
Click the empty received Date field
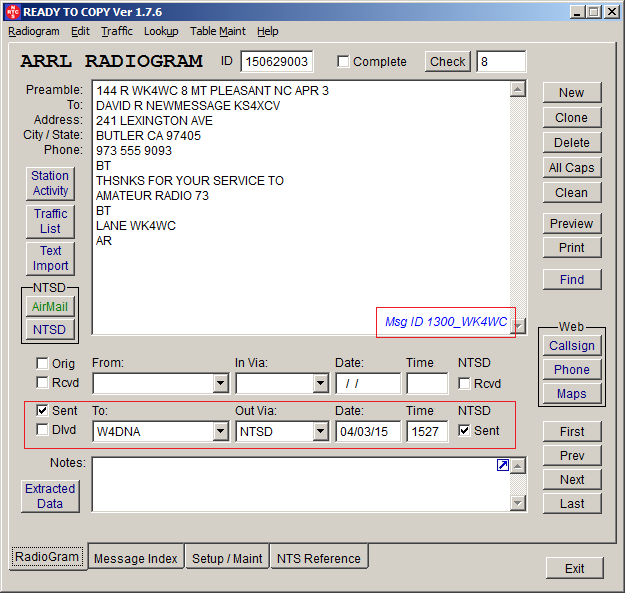(368, 383)
